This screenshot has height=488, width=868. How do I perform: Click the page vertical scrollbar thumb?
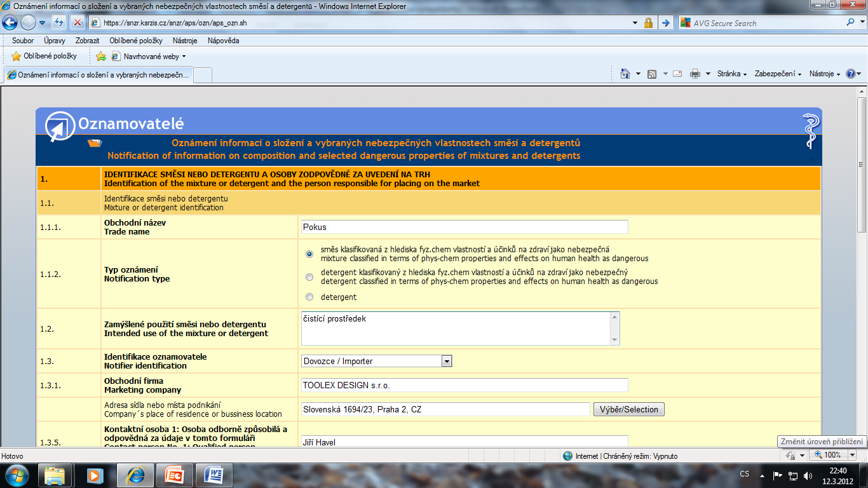pos(862,165)
